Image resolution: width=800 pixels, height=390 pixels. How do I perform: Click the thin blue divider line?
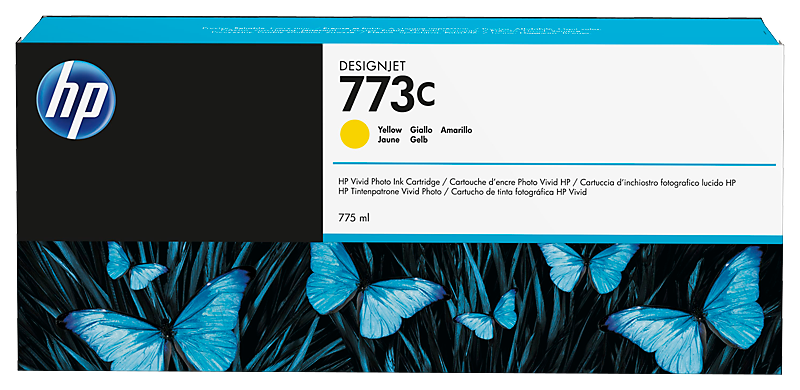[554, 164]
